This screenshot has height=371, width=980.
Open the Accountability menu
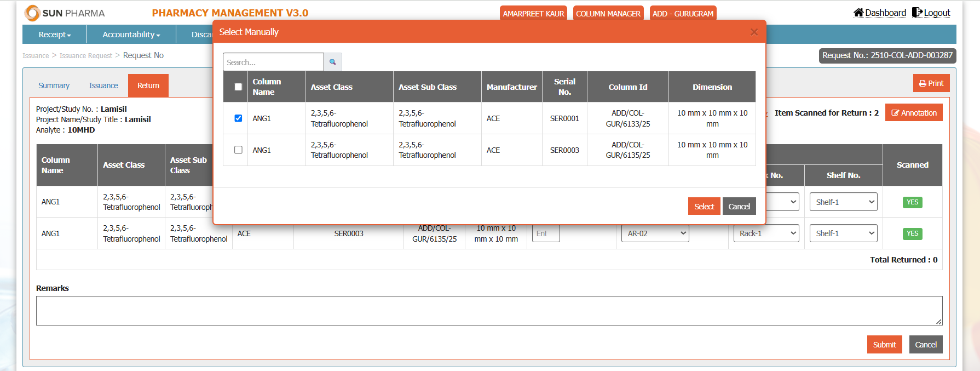coord(131,35)
